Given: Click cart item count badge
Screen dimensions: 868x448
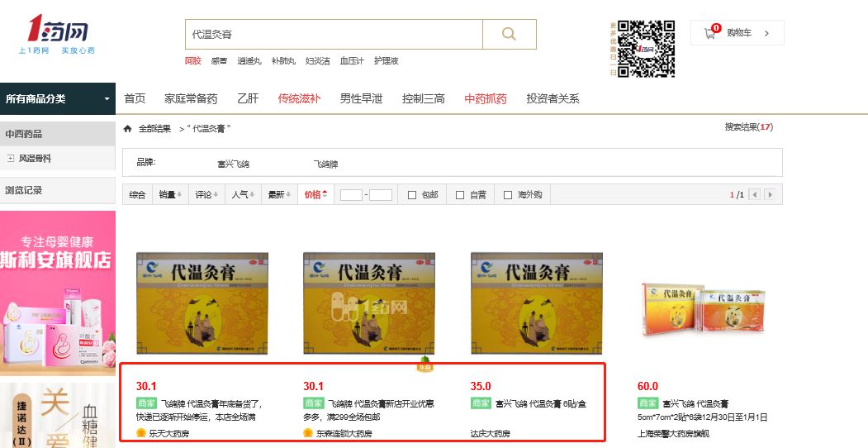Looking at the screenshot, I should coord(716,27).
